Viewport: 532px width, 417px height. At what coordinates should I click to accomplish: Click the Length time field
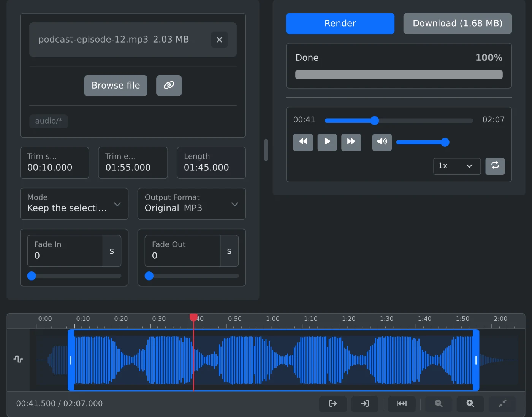point(211,163)
